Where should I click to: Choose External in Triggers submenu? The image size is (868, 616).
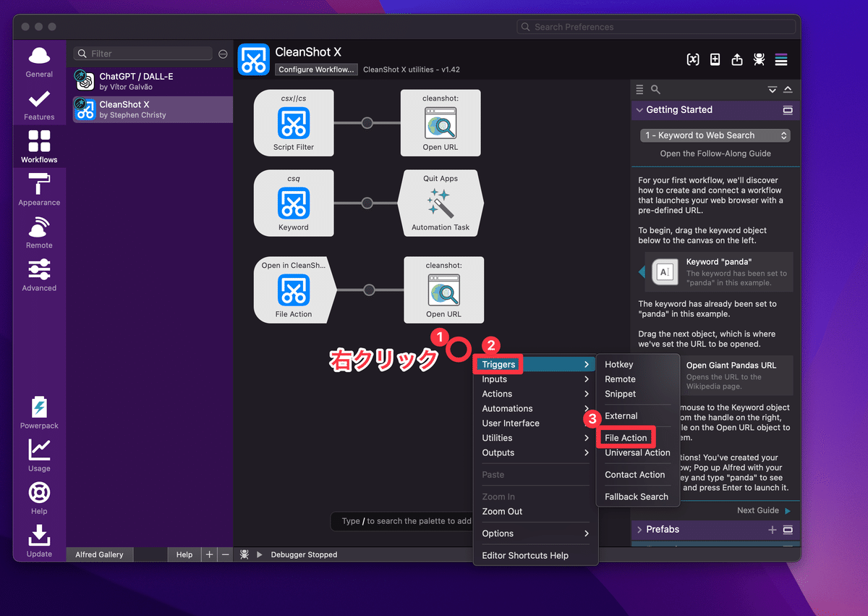pos(637,416)
